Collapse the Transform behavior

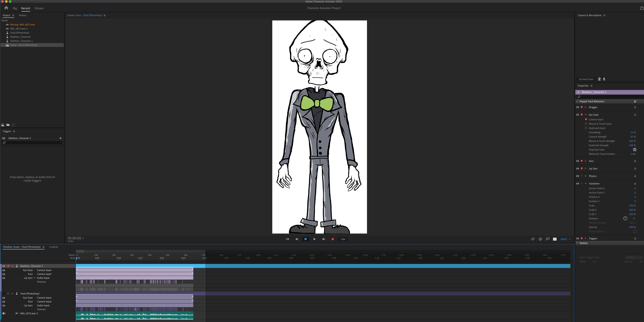[x=586, y=183]
